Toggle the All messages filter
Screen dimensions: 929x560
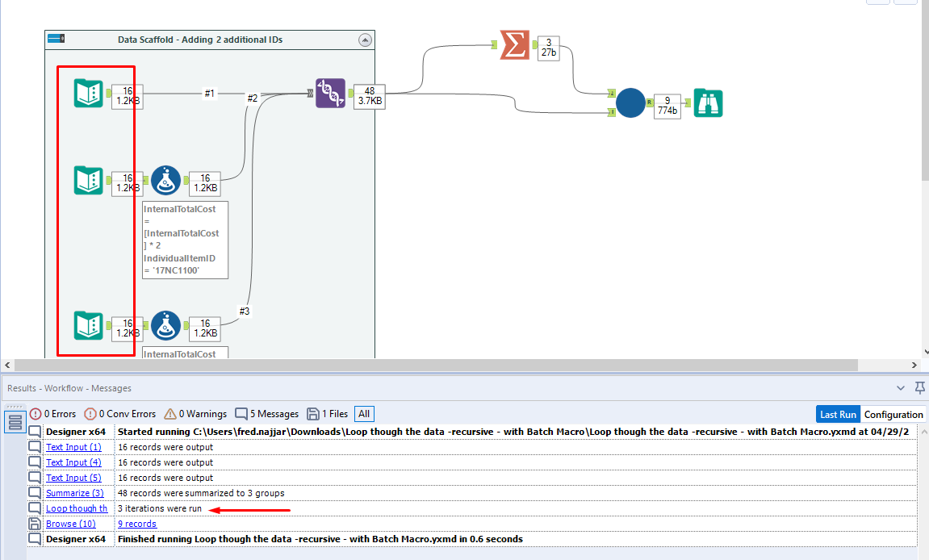tap(363, 413)
